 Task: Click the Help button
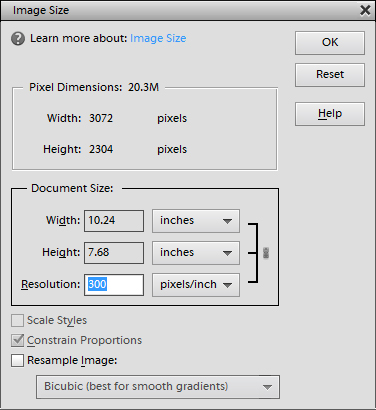[330, 114]
